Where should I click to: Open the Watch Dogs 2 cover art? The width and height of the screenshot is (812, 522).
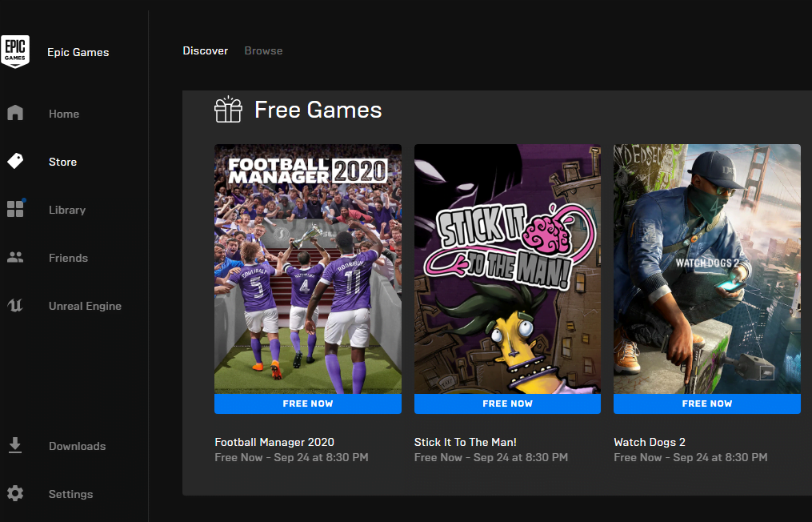pyautogui.click(x=707, y=269)
